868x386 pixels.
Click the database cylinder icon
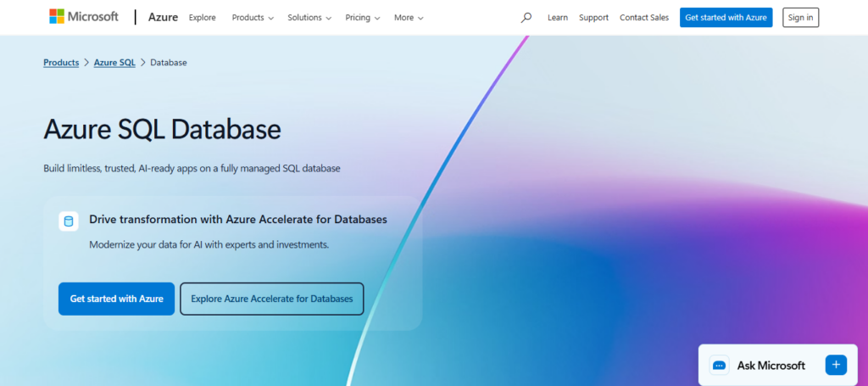(x=69, y=221)
